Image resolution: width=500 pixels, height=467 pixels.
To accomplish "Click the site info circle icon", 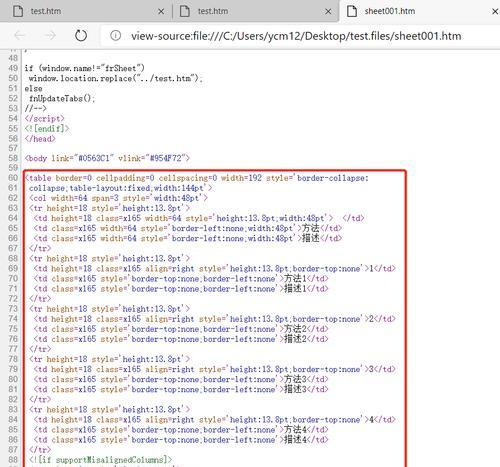I will pyautogui.click(x=115, y=35).
